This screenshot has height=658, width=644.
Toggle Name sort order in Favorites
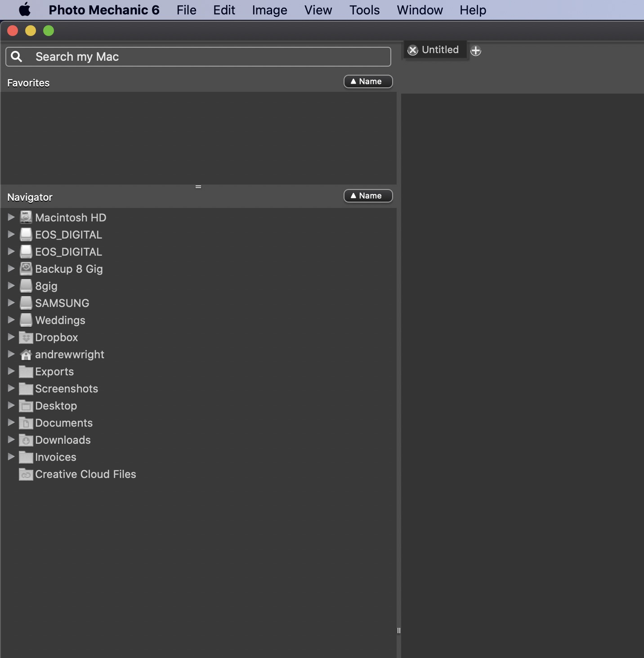pos(367,81)
